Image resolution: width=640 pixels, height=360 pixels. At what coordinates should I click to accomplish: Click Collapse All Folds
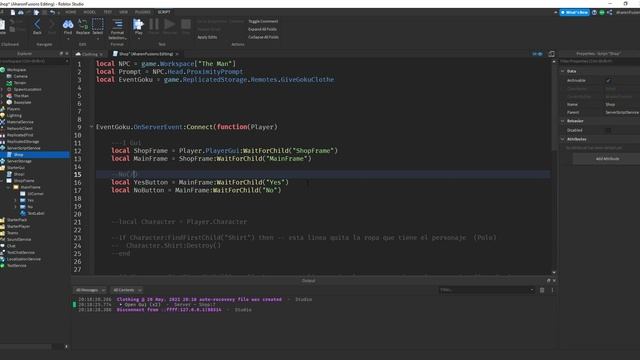tap(263, 37)
